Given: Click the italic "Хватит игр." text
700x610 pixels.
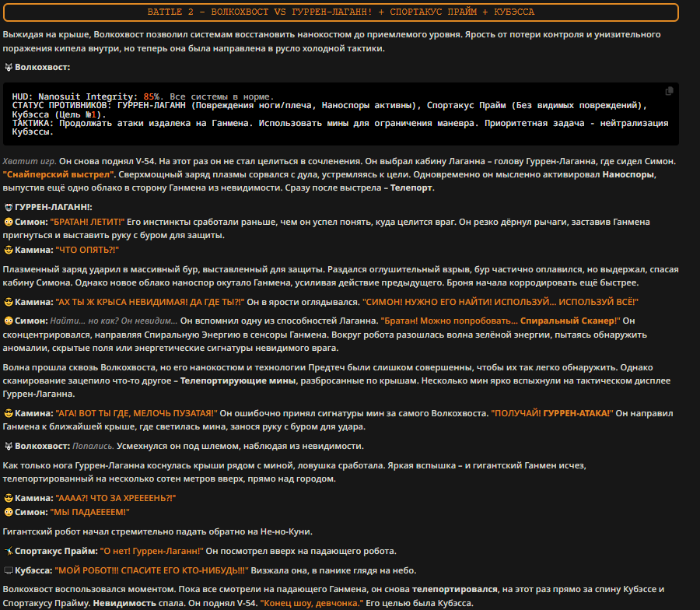Looking at the screenshot, I should click(x=30, y=161).
